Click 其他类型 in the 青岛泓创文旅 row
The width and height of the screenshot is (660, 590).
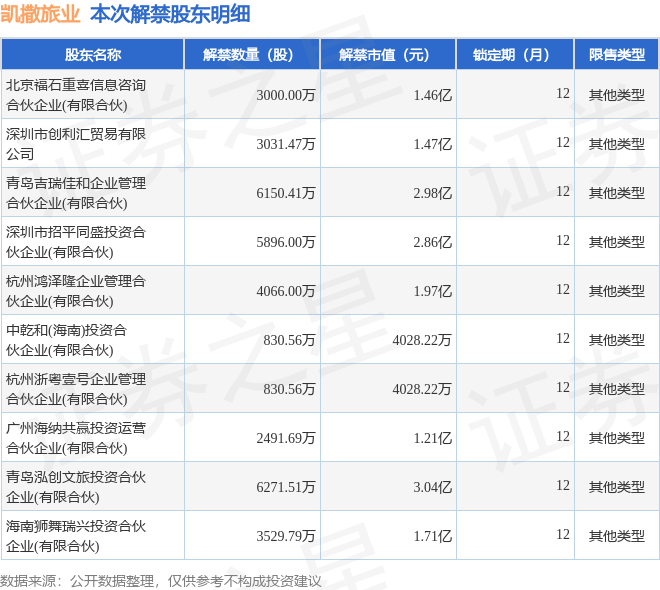617,487
